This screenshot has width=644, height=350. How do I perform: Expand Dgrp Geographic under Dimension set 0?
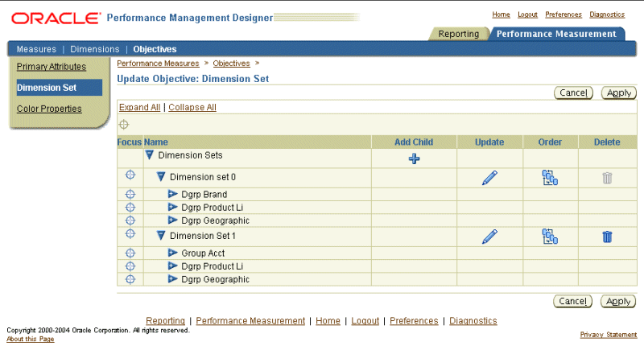tap(172, 220)
